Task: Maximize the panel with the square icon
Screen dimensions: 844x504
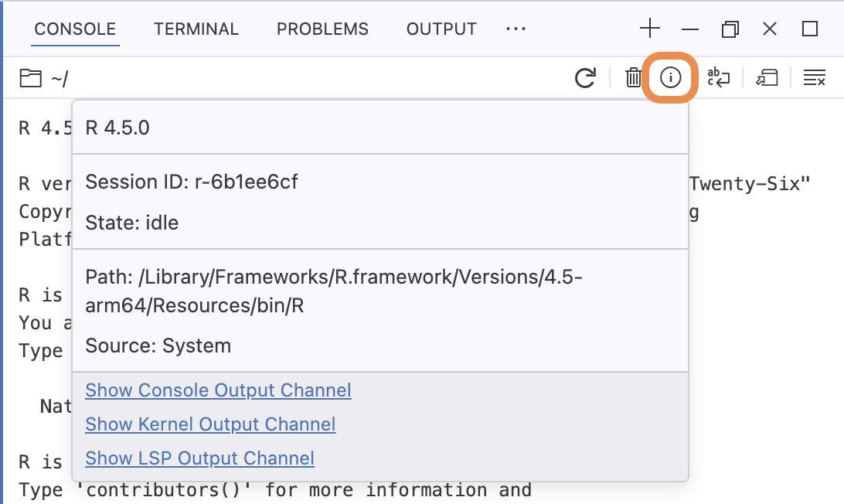Action: 810,29
